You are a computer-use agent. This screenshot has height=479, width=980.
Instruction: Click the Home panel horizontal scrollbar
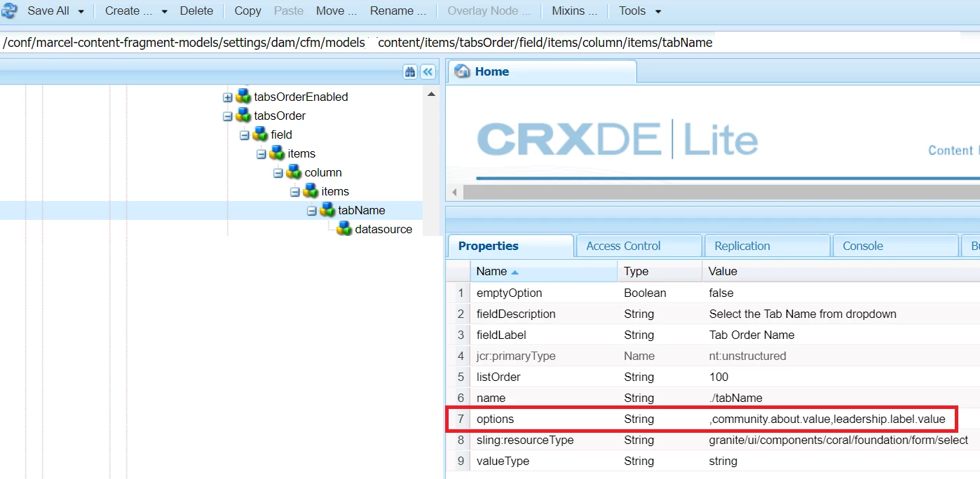click(x=722, y=191)
